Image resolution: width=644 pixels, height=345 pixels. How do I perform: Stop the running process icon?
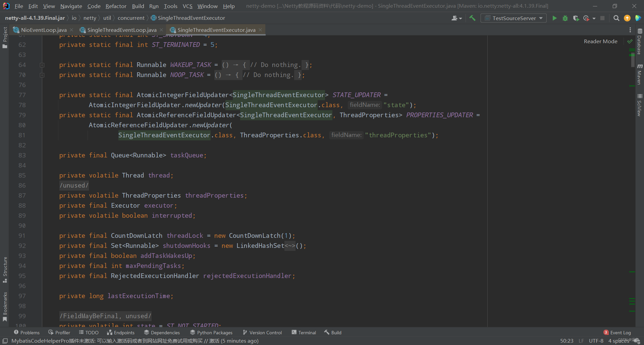(602, 18)
